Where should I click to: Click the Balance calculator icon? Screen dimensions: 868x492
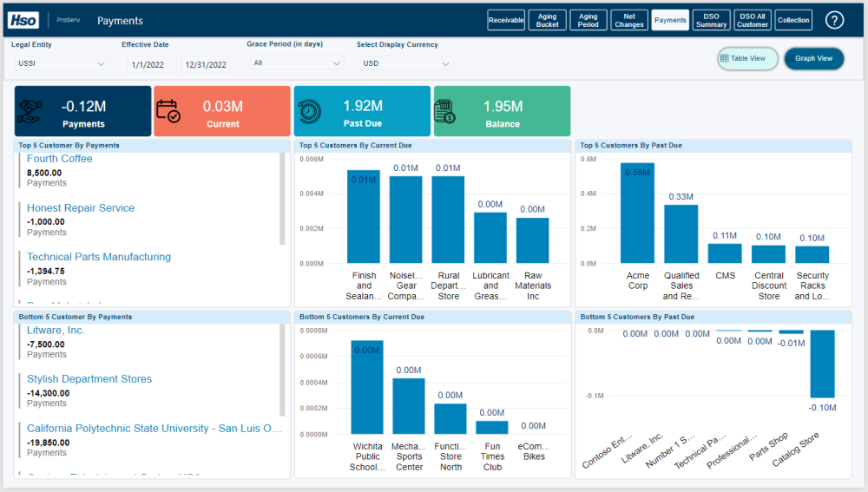(x=446, y=111)
